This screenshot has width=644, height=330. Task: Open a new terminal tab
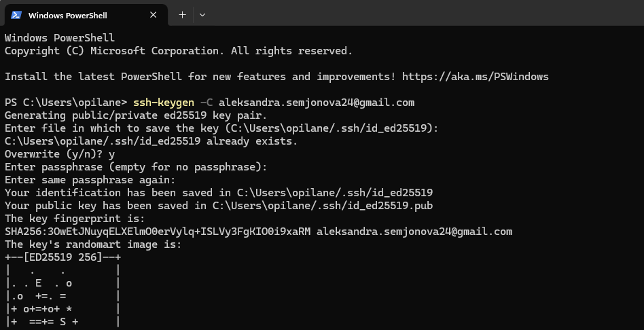[x=182, y=14]
